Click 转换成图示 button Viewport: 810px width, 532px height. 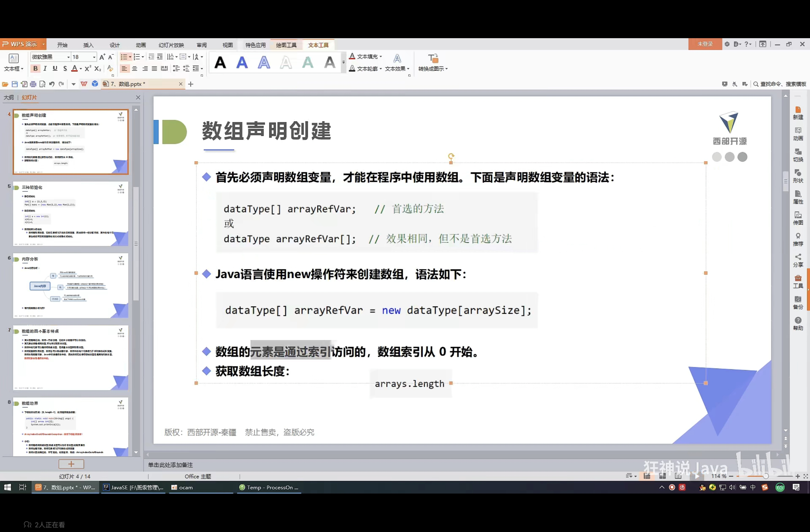tap(432, 63)
